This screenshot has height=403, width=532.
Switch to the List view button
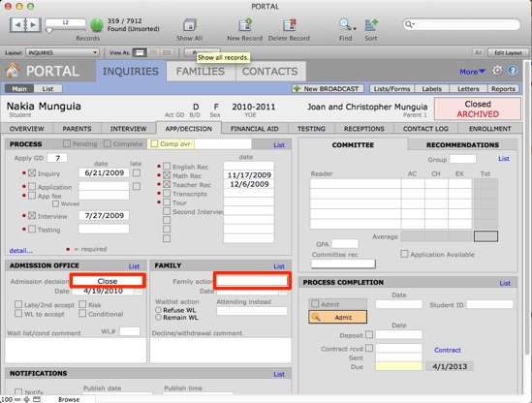pyautogui.click(x=47, y=89)
